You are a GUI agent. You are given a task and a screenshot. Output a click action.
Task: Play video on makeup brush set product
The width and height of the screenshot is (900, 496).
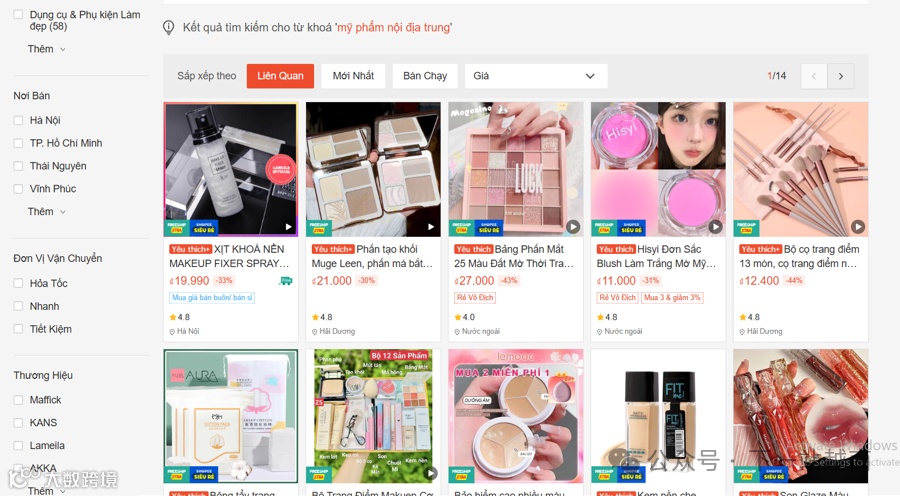point(858,227)
